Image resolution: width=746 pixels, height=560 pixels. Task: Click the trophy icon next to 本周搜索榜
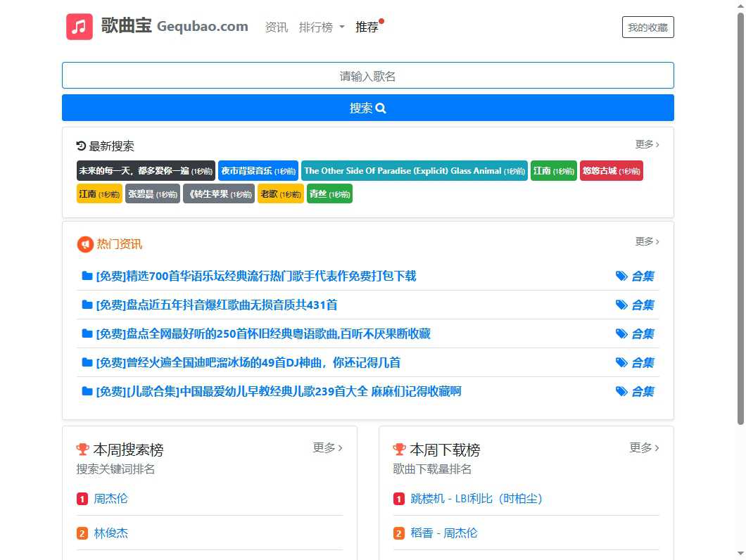(x=83, y=450)
